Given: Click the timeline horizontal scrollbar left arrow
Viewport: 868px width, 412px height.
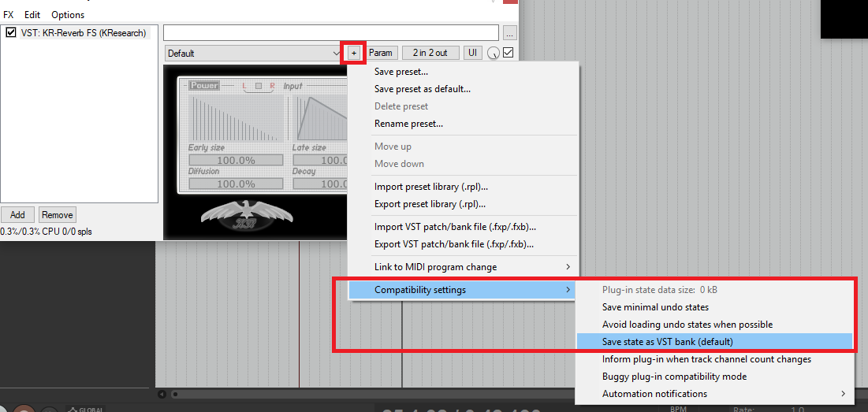Looking at the screenshot, I should (x=162, y=395).
